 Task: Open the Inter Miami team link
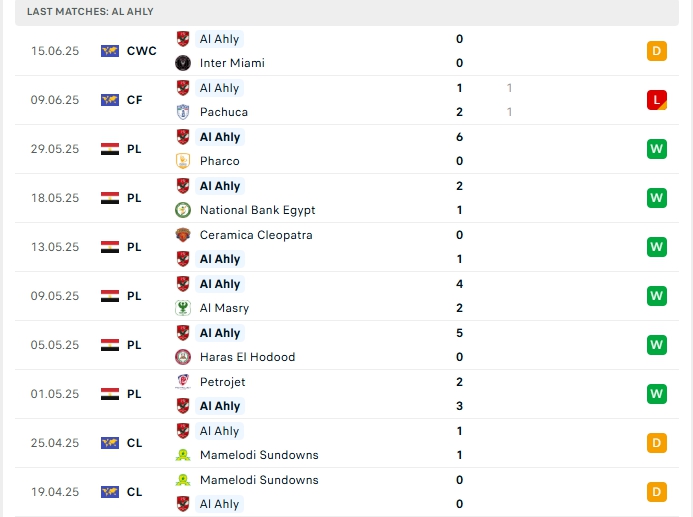tap(232, 63)
